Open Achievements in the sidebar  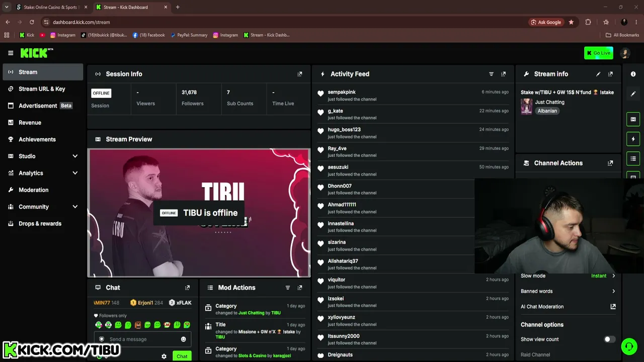tap(43, 139)
